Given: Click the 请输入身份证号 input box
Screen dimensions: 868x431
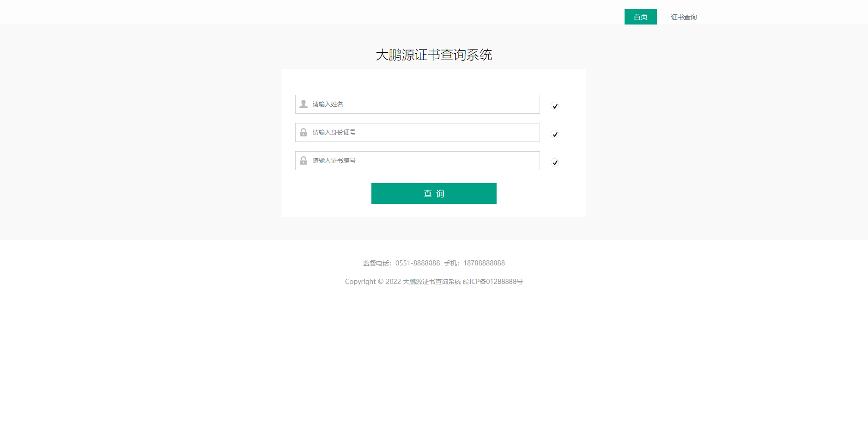Looking at the screenshot, I should pyautogui.click(x=416, y=132).
